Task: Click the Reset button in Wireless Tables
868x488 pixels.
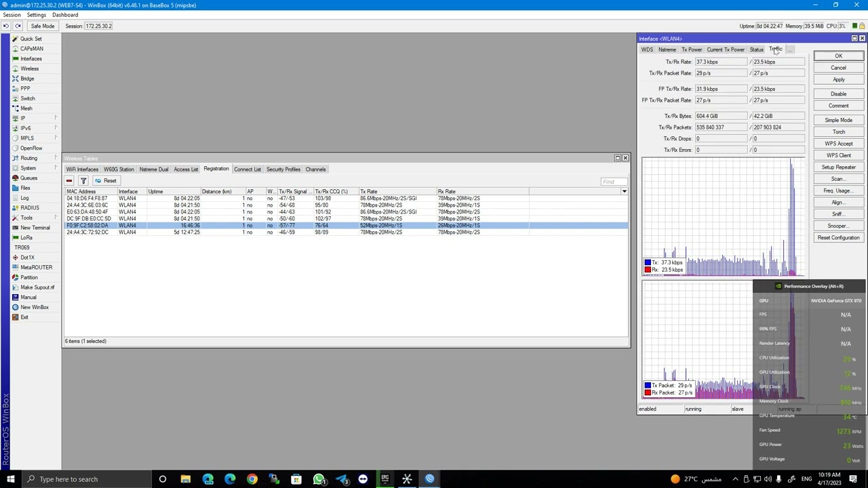Action: (106, 181)
